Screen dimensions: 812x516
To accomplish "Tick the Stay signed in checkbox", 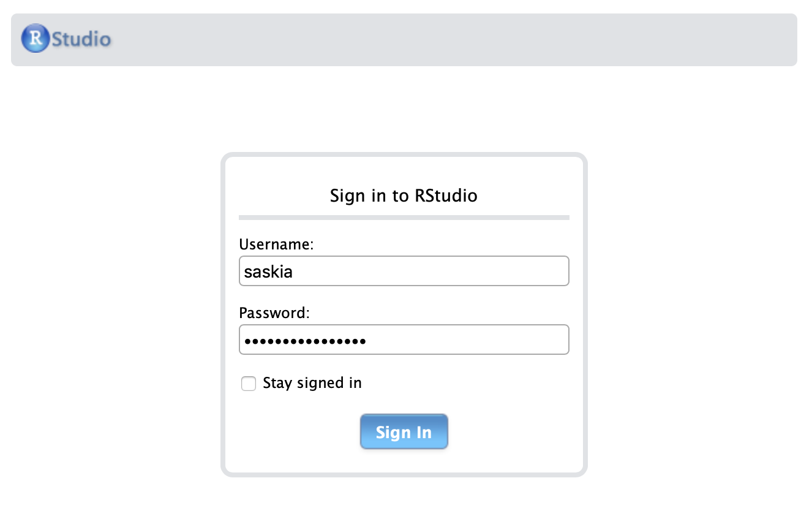I will [x=249, y=384].
